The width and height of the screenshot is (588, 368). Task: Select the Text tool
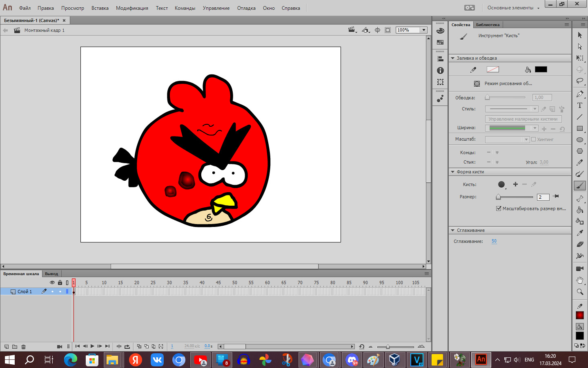click(579, 105)
